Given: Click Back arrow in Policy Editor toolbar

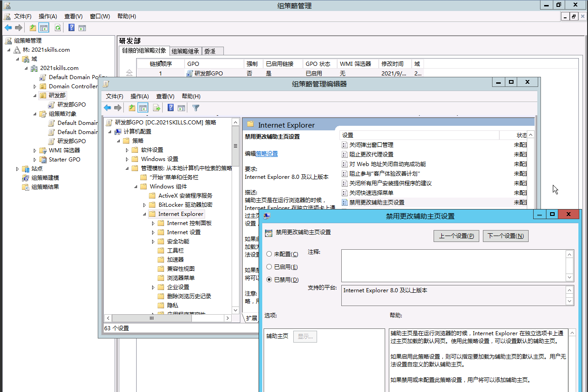Looking at the screenshot, I should tap(107, 108).
